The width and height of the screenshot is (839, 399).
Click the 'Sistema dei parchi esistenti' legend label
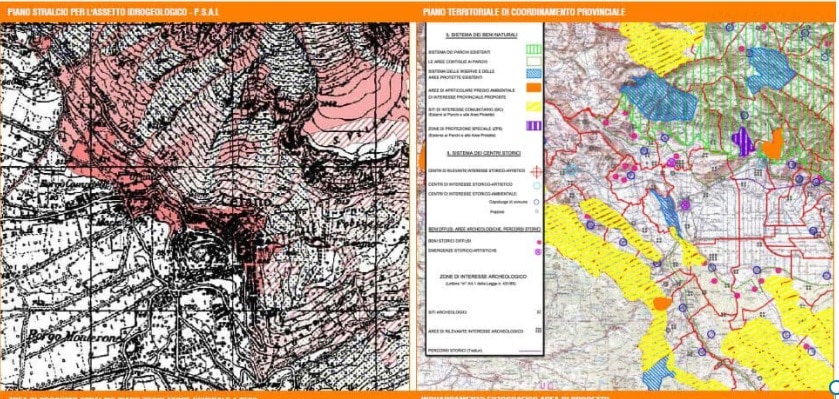460,52
